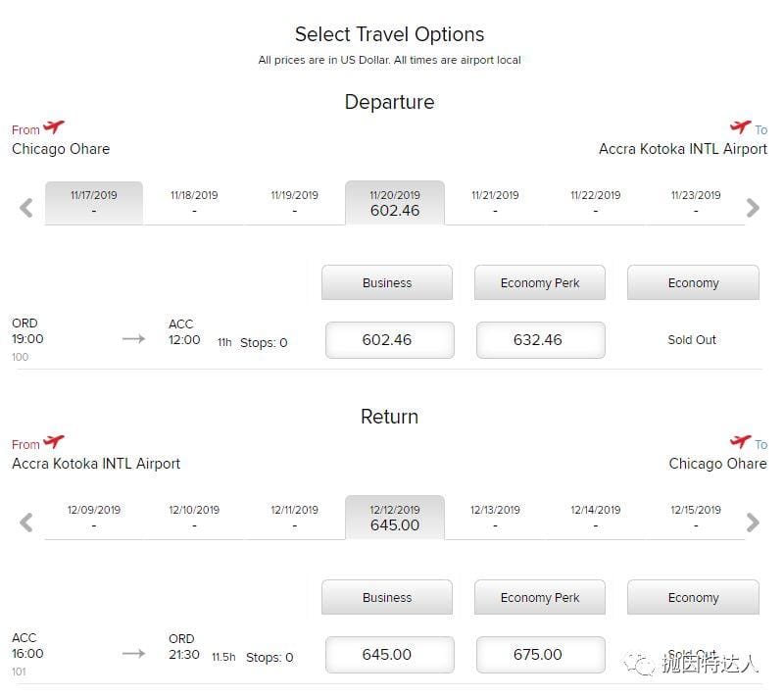Image resolution: width=784 pixels, height=698 pixels.
Task: Click the red plane icon beside Return 'From'
Action: [x=54, y=443]
